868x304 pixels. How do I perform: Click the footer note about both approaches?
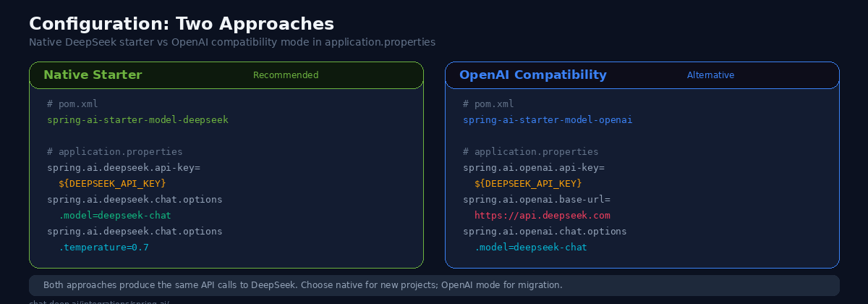(303, 285)
